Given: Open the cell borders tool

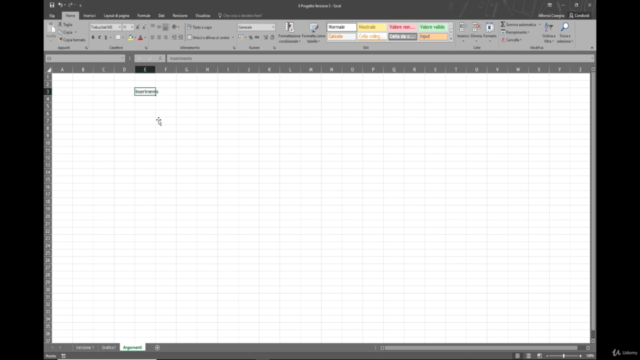Looking at the screenshot, I should pyautogui.click(x=118, y=38).
